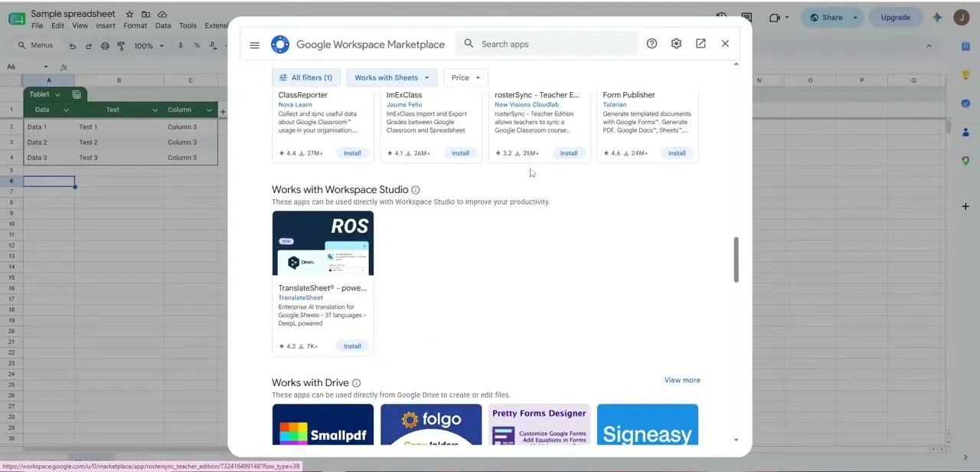The width and height of the screenshot is (980, 472).
Task: Install the ClassReporter app
Action: click(x=352, y=153)
